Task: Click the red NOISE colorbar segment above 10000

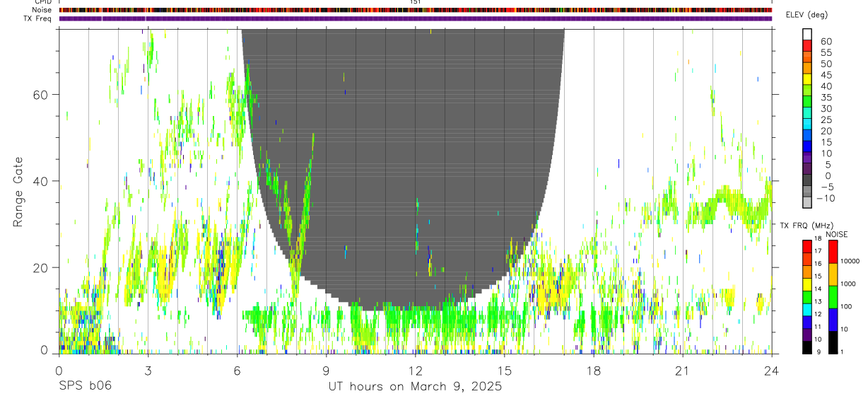Action: (x=832, y=252)
